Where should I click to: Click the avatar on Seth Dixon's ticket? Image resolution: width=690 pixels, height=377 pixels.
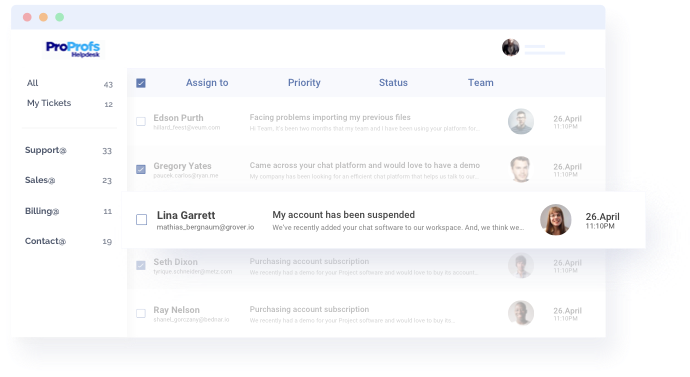(x=521, y=265)
